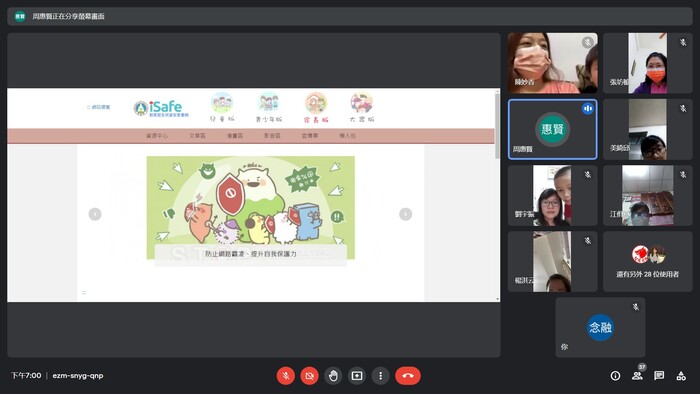700x394 pixels.
Task: Unmute the microphone in the call toolbar
Action: click(286, 376)
